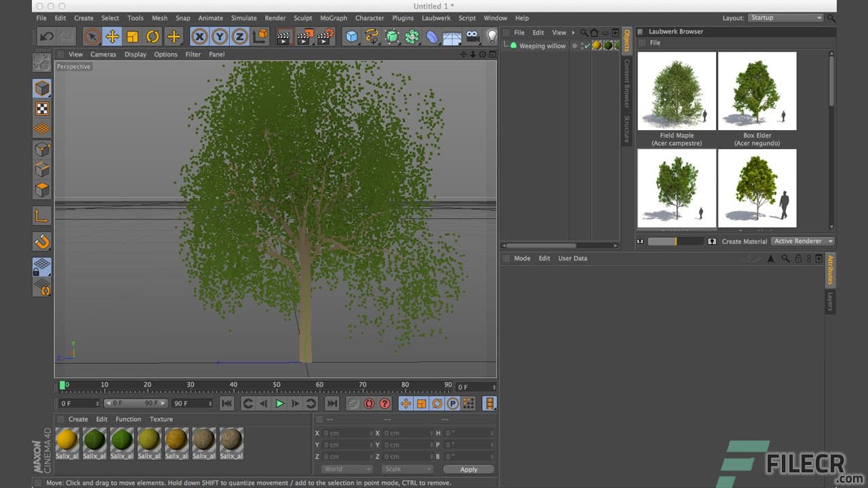
Task: Toggle the X axis lock
Action: coord(199,37)
